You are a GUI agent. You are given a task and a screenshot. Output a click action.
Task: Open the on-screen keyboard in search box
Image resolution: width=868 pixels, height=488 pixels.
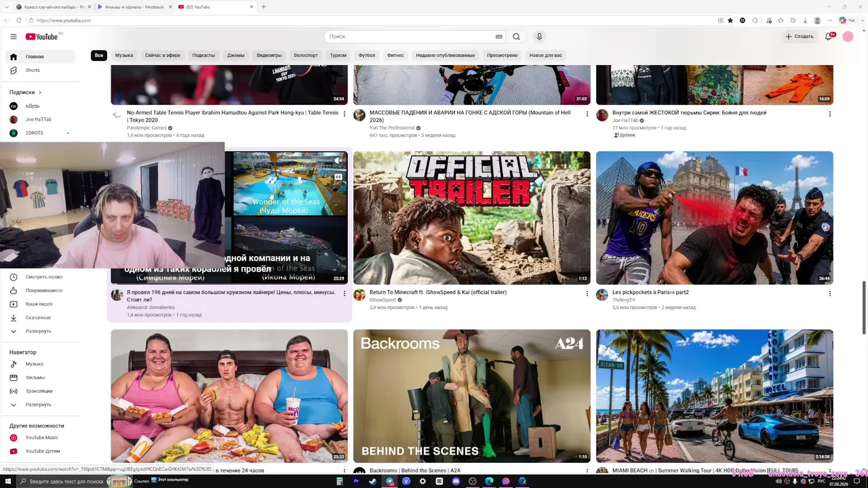tap(498, 37)
